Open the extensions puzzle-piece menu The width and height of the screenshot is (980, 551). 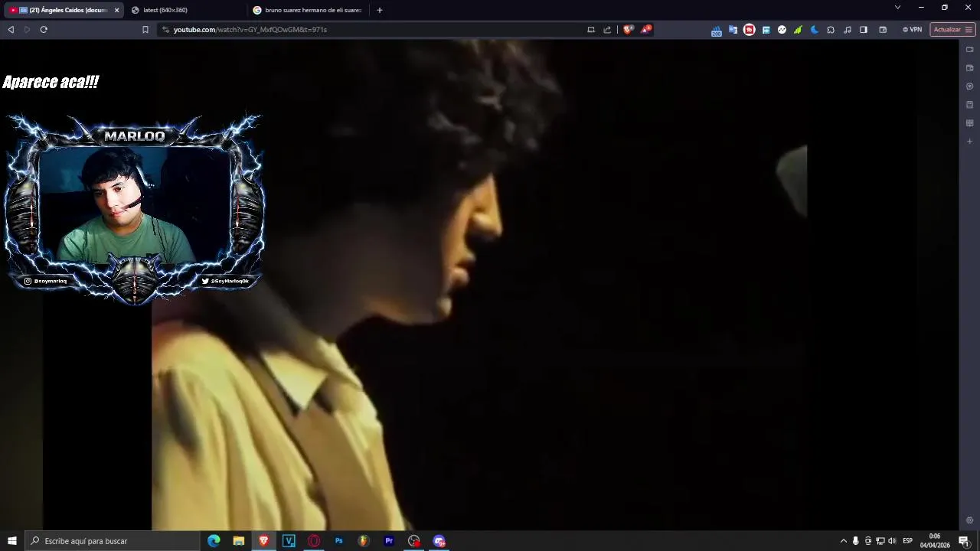coord(831,30)
